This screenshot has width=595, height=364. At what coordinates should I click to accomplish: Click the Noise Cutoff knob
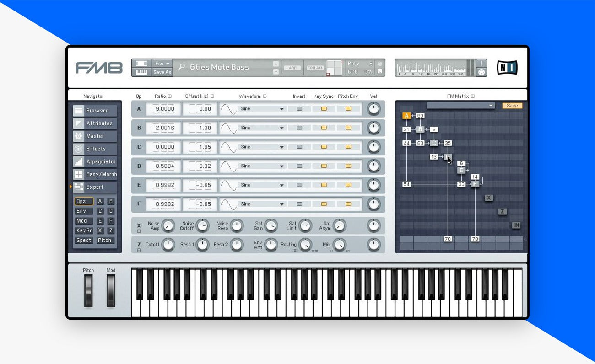tap(202, 226)
